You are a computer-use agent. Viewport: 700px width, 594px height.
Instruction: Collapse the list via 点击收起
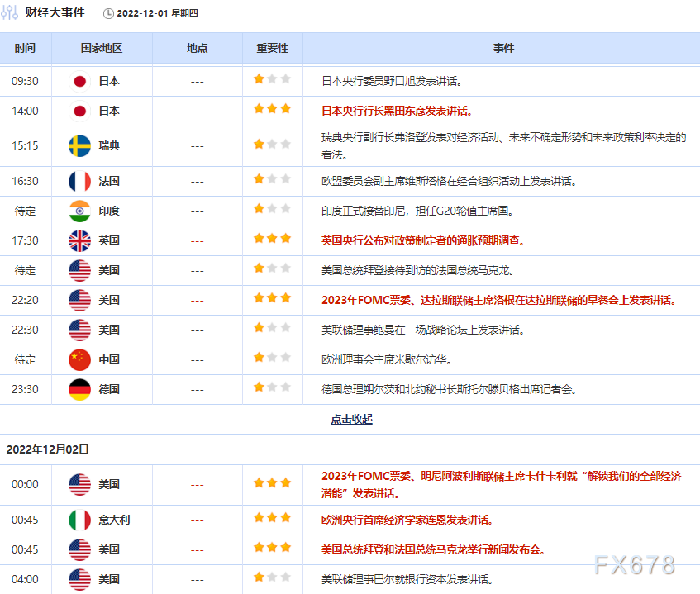(x=351, y=419)
